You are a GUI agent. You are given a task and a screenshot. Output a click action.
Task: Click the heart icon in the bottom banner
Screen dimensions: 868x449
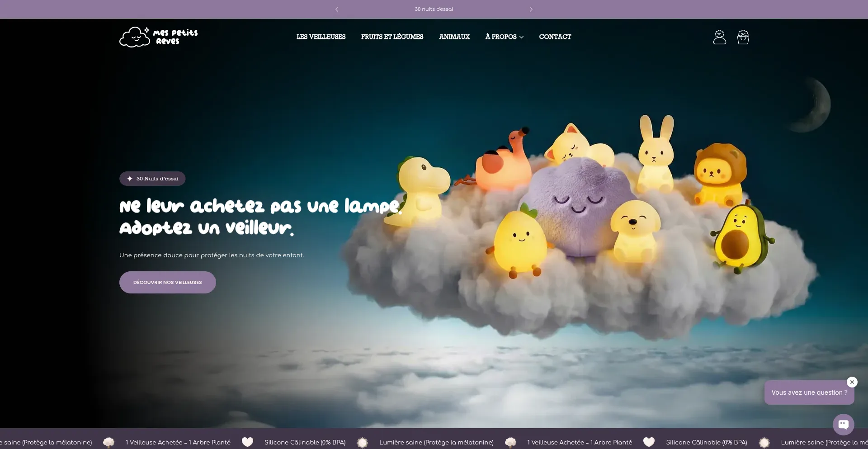[247, 442]
